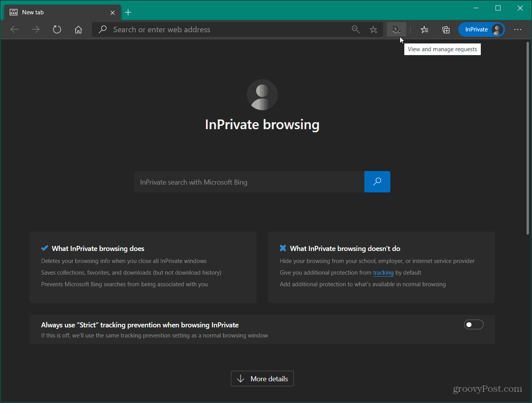Screen dimensions: 532x403
Task: Click the InPrivate search input field
Action: 248,182
